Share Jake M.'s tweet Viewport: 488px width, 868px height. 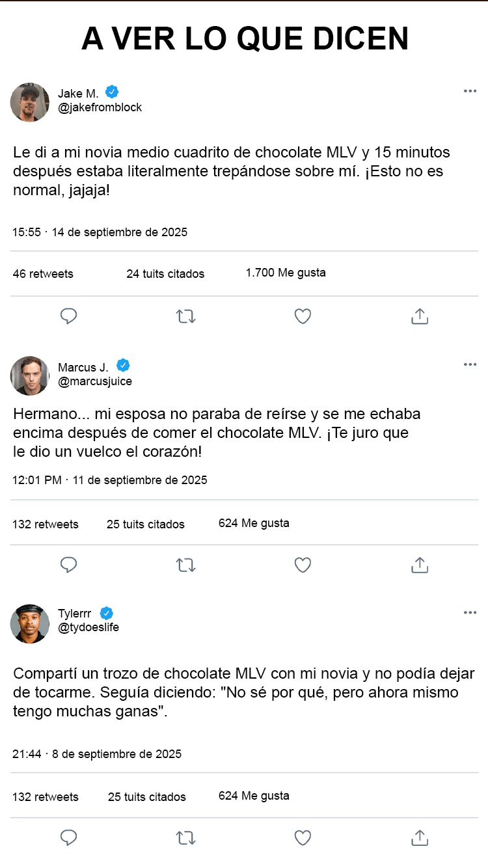click(420, 317)
